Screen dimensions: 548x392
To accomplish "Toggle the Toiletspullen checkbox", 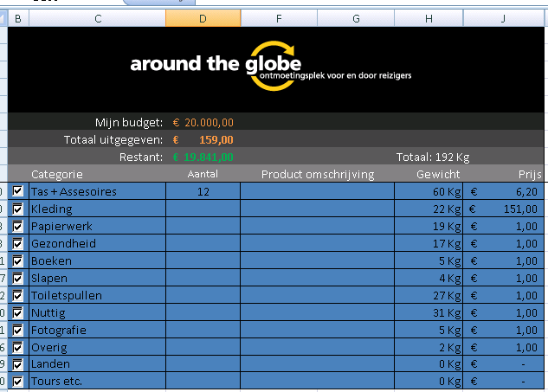I will tap(17, 296).
